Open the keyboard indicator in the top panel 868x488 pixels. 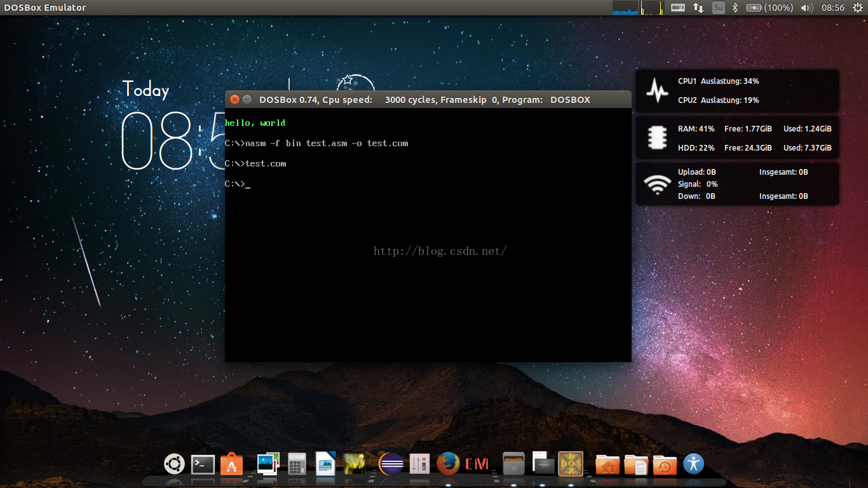click(678, 8)
